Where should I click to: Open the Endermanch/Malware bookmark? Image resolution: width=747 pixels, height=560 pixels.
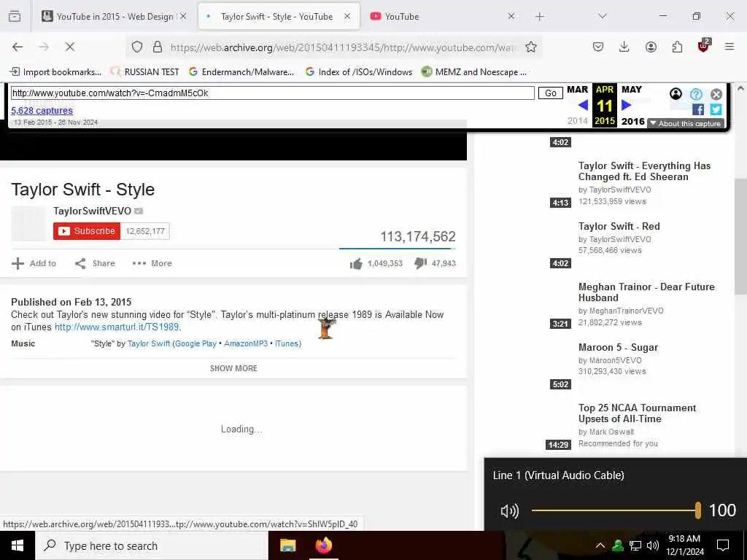click(x=241, y=72)
